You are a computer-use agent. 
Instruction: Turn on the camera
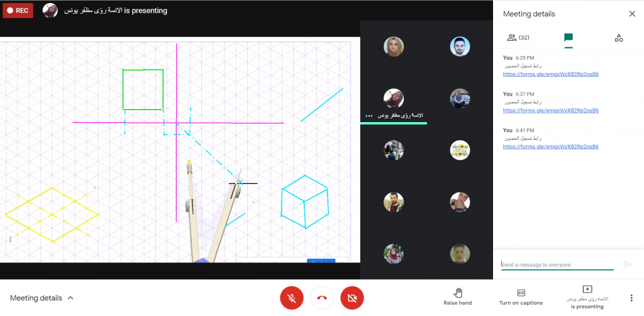pyautogui.click(x=352, y=298)
